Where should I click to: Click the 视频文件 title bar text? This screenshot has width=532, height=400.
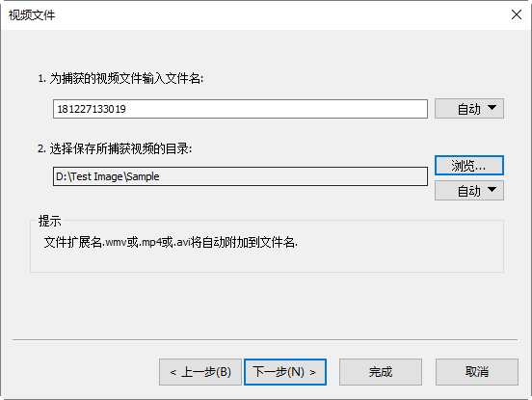(x=32, y=14)
